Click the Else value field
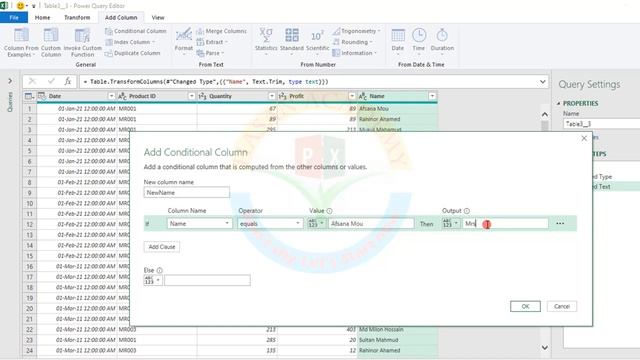Image resolution: width=640 pixels, height=360 pixels. coord(207,280)
